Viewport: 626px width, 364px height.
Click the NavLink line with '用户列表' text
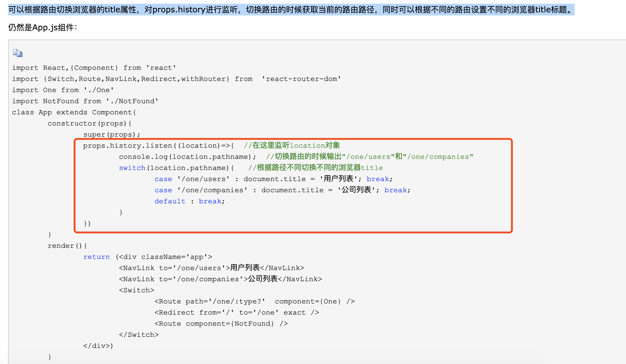212,268
